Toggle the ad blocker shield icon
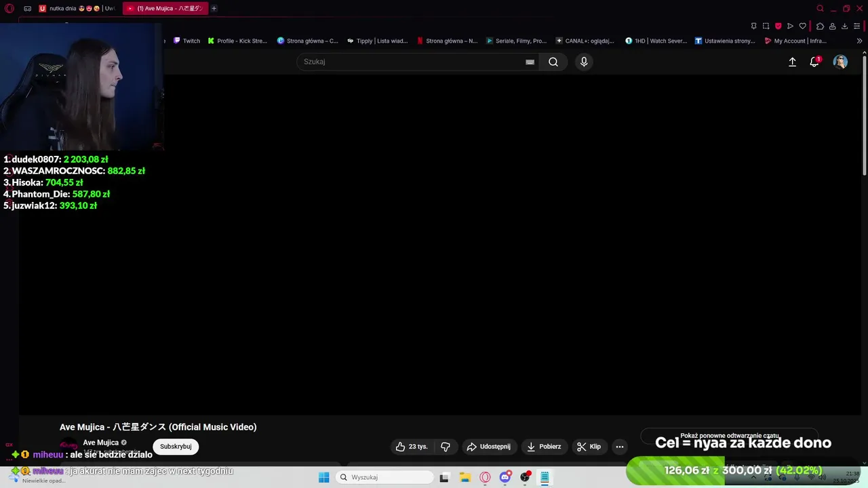This screenshot has height=488, width=868. (x=778, y=26)
